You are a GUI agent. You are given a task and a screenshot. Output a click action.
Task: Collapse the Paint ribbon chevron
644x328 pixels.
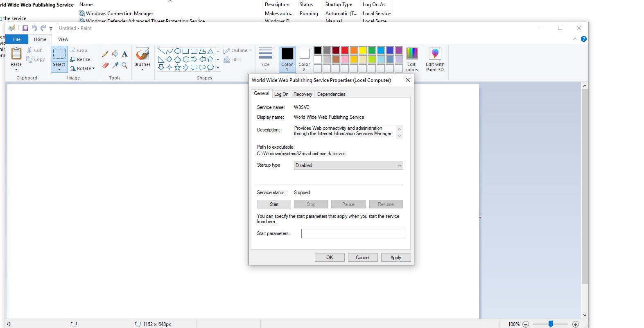click(575, 39)
